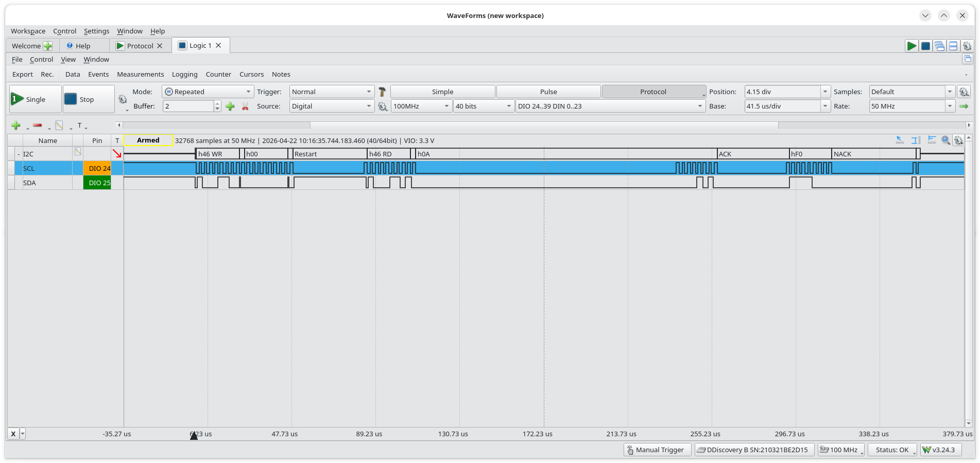The image size is (980, 463).
Task: Click the DIO 24 orange pin swatch
Action: point(97,168)
